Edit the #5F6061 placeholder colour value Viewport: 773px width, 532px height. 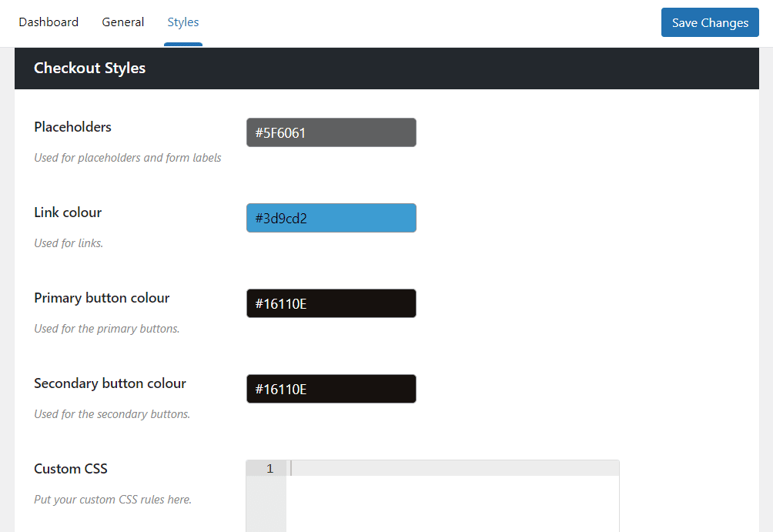331,132
